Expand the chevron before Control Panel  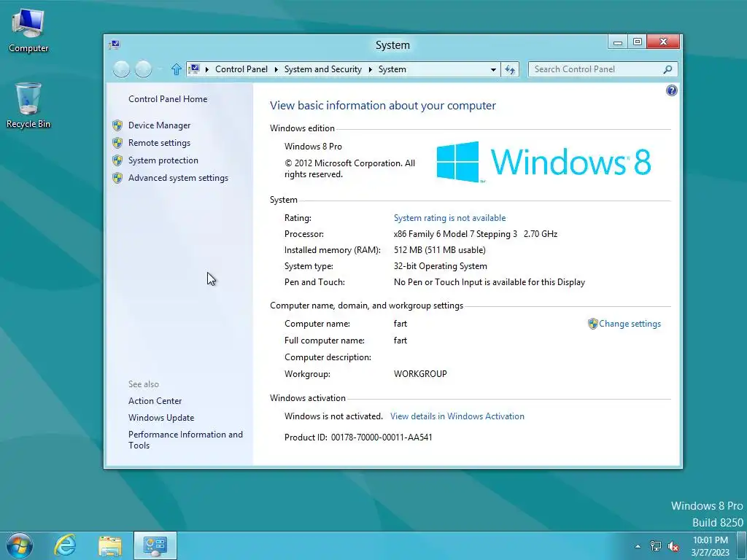tap(206, 69)
